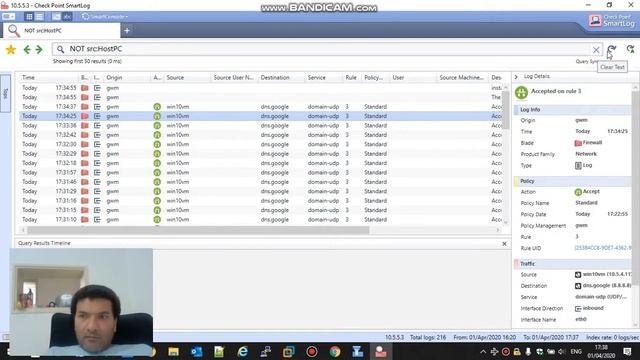Enable auto-refresh of query results
Screen dimensions: 640x360
(631, 49)
